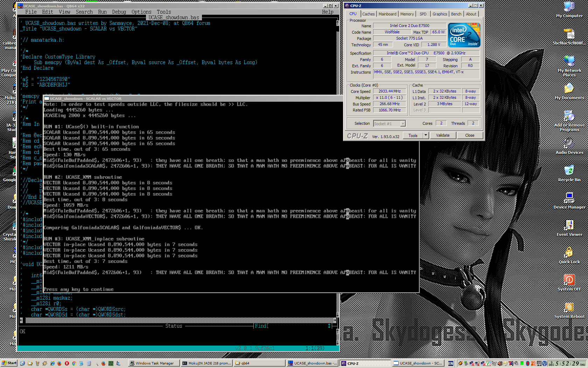Click the UCASE_showdown.bas file title in editor

[174, 18]
